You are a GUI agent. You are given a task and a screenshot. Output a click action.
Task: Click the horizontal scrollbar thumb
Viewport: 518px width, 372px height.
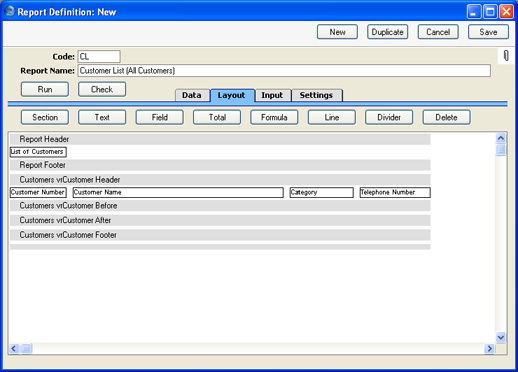(x=26, y=349)
